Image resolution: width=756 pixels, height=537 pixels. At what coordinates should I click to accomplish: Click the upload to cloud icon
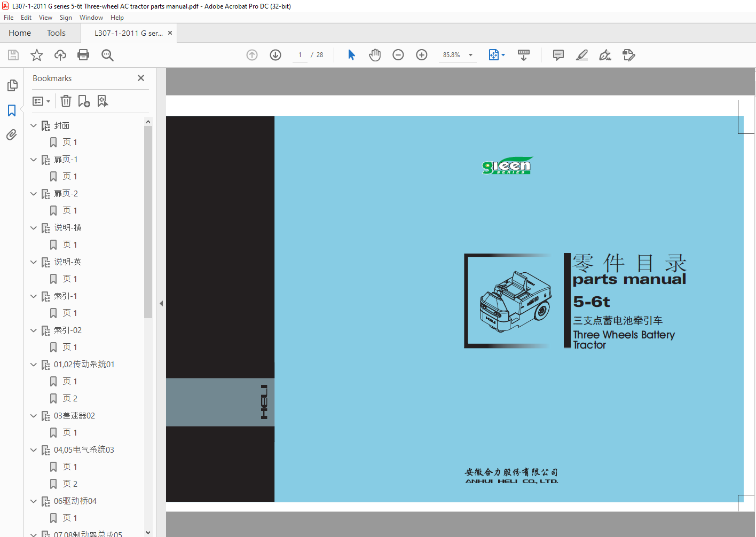tap(60, 55)
